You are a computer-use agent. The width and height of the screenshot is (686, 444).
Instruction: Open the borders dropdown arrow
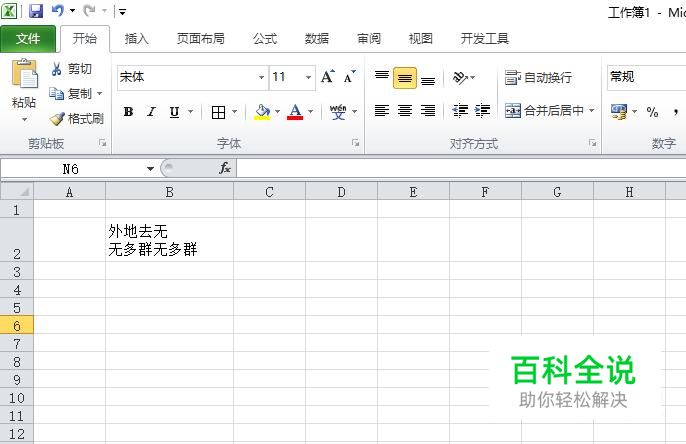234,112
